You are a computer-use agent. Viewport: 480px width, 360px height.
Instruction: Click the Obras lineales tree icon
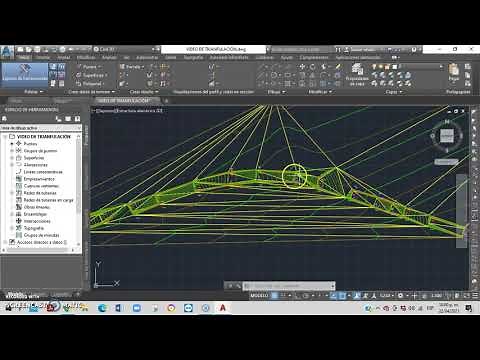click(19, 207)
